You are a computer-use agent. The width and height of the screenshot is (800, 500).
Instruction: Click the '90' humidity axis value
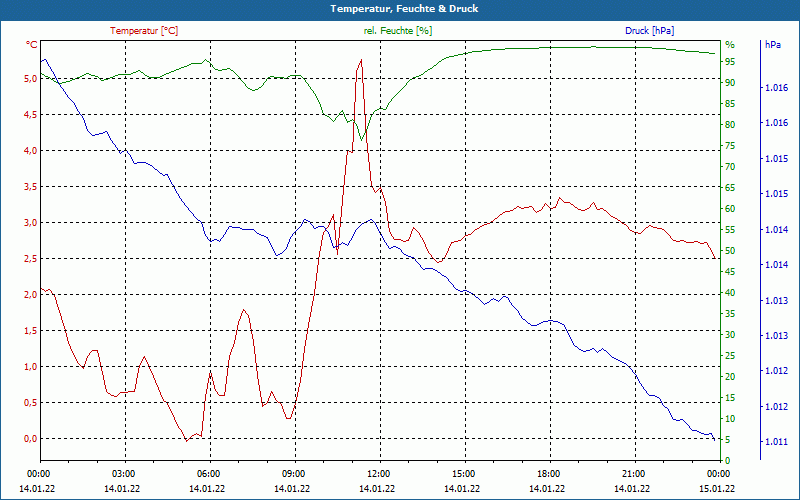(730, 83)
